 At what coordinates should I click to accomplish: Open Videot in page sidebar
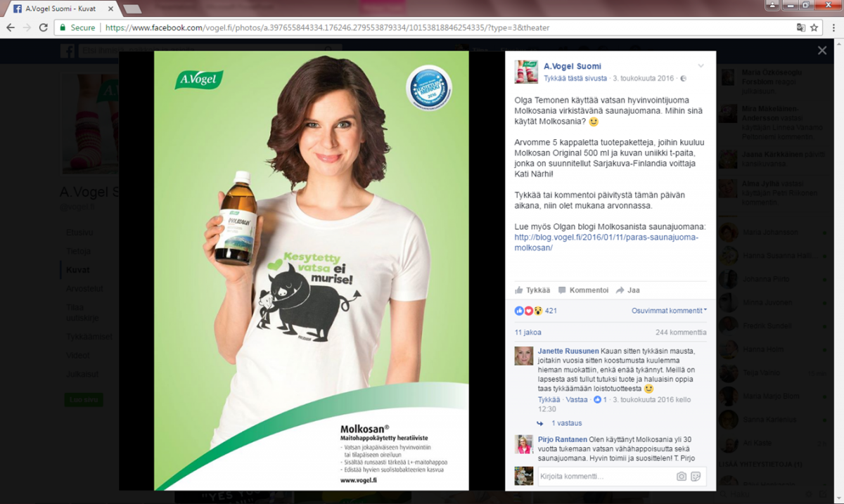tap(78, 355)
